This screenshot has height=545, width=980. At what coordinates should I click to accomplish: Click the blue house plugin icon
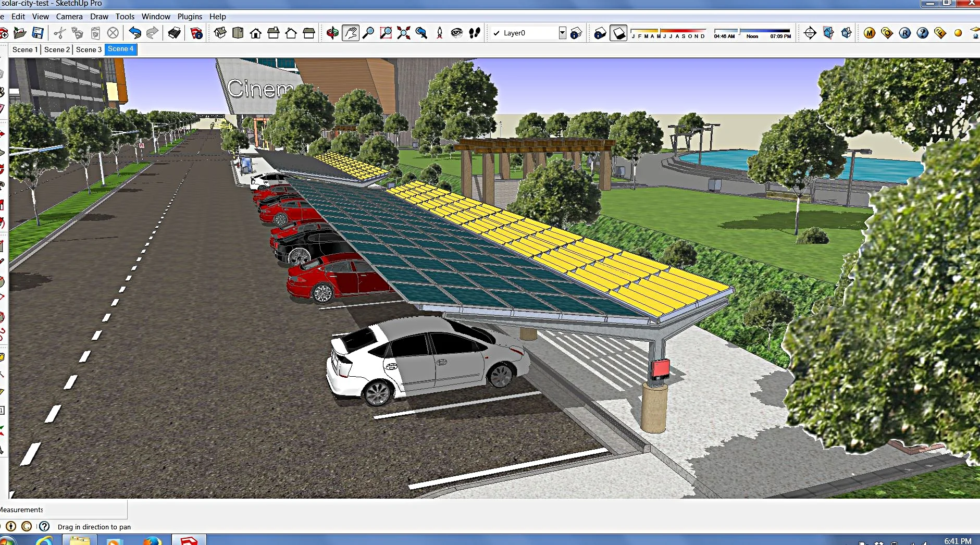[846, 33]
